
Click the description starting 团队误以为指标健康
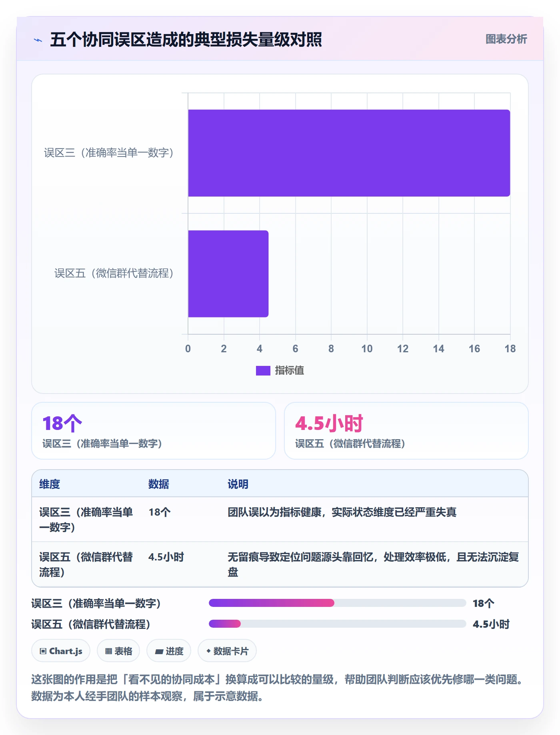342,512
